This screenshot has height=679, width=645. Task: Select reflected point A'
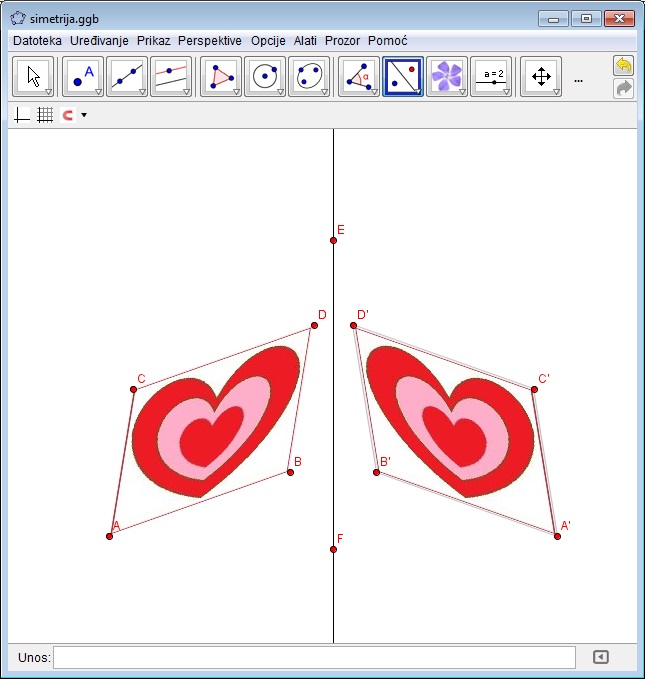point(557,537)
